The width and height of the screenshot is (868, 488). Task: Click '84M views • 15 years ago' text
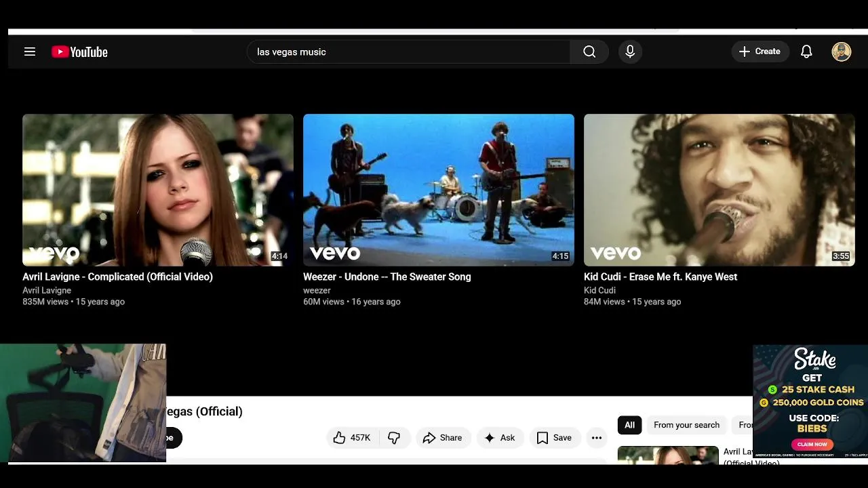coord(632,302)
